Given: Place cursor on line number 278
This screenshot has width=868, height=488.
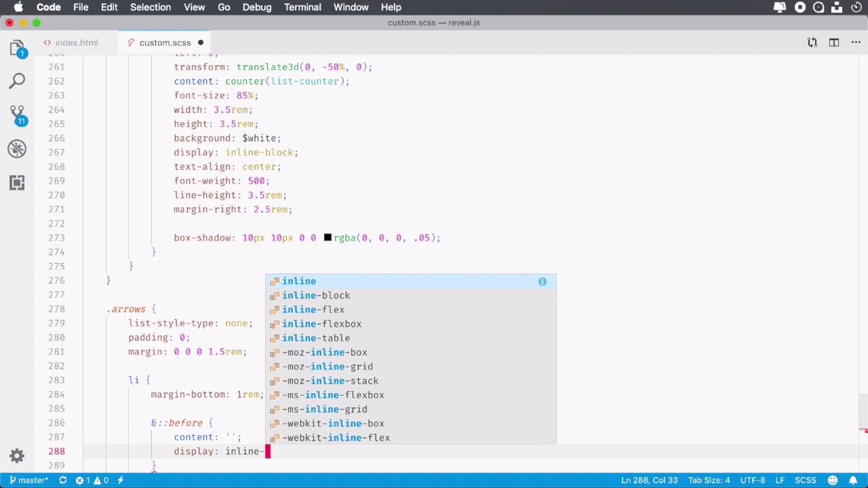Looking at the screenshot, I should pyautogui.click(x=57, y=309).
